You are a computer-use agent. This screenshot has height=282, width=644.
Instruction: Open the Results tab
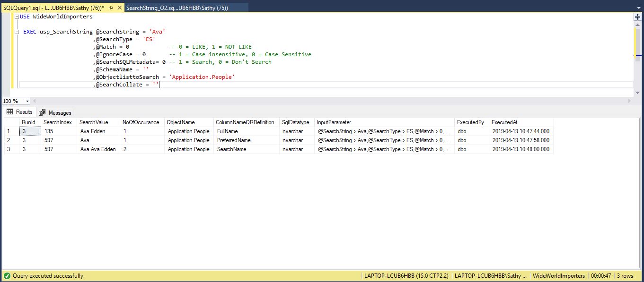20,112
